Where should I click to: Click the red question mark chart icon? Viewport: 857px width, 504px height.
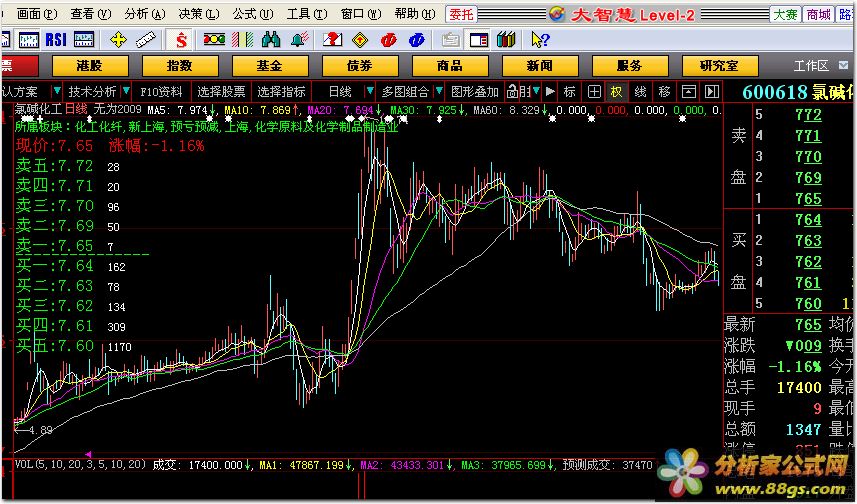coord(332,40)
